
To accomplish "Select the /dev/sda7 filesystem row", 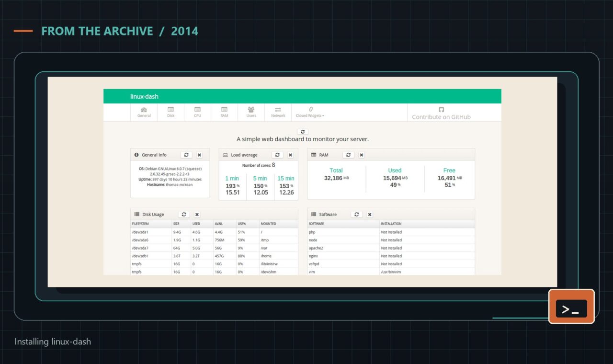I will [214, 248].
